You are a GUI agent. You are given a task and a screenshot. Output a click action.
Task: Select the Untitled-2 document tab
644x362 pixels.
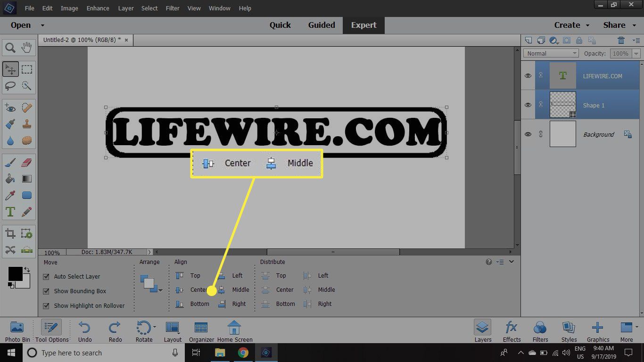point(85,40)
